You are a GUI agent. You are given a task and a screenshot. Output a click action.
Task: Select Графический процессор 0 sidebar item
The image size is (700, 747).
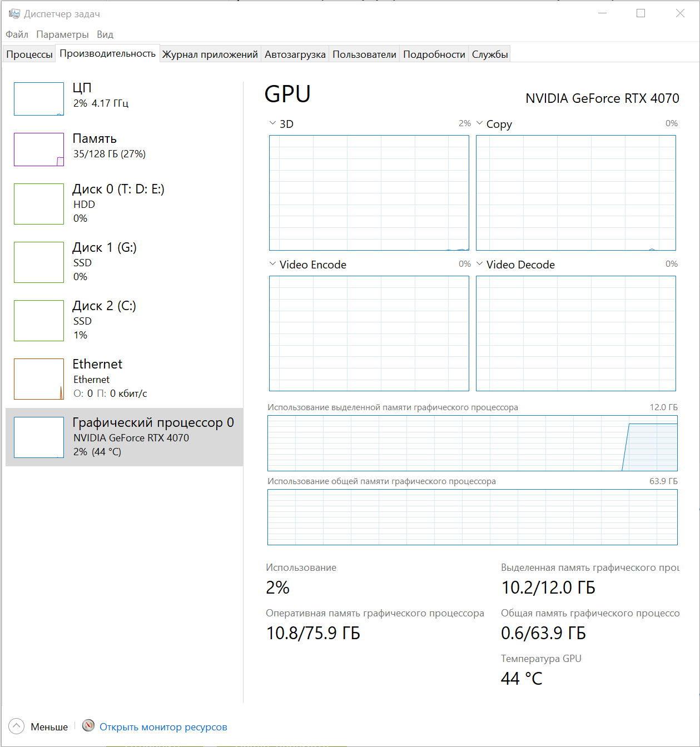125,437
